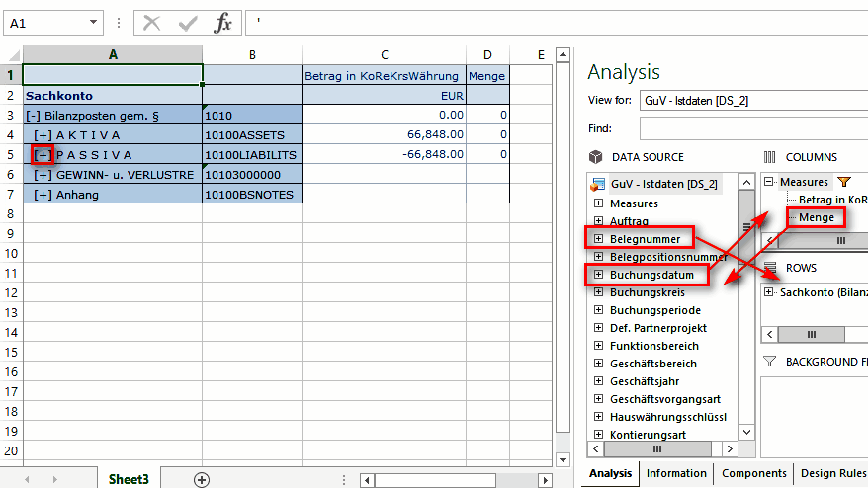Click in the Find input field

(751, 128)
